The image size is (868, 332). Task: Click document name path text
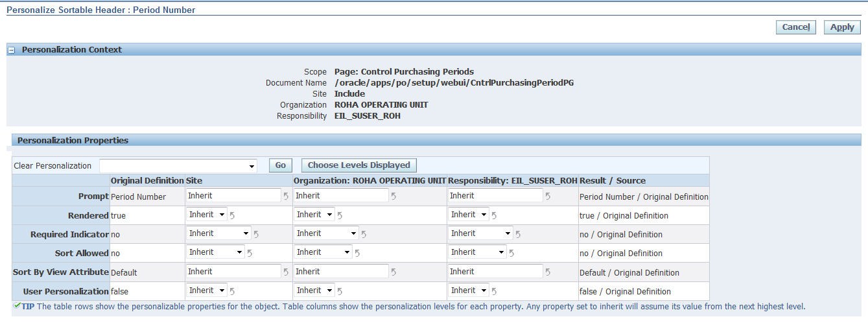click(x=454, y=83)
